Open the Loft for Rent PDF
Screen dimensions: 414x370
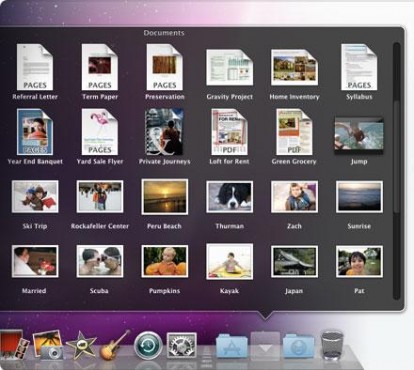[229, 132]
